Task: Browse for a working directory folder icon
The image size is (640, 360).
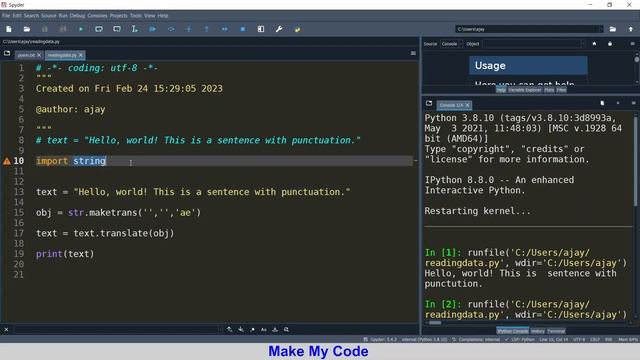Action: point(613,29)
